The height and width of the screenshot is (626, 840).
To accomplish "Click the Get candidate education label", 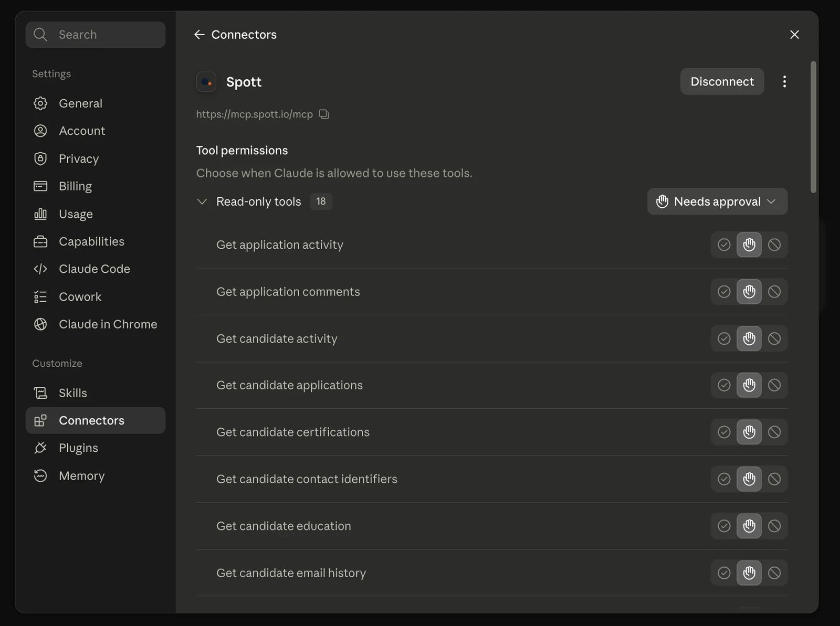I will pyautogui.click(x=283, y=526).
